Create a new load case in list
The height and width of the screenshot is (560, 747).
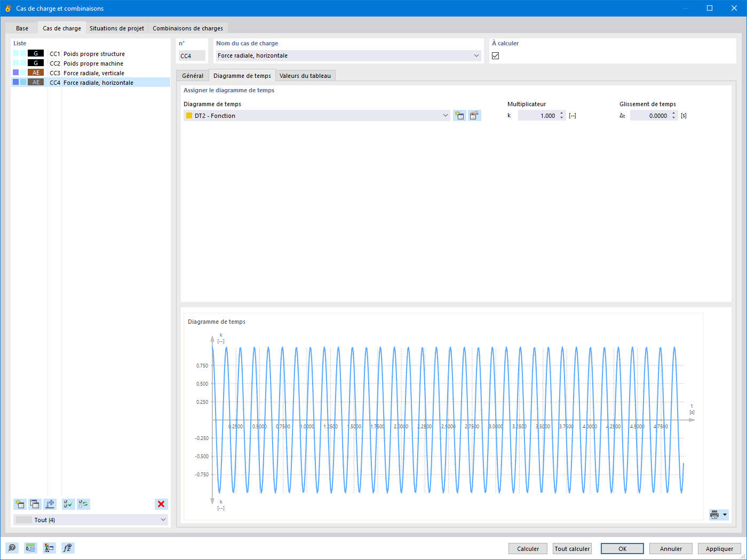click(x=20, y=504)
